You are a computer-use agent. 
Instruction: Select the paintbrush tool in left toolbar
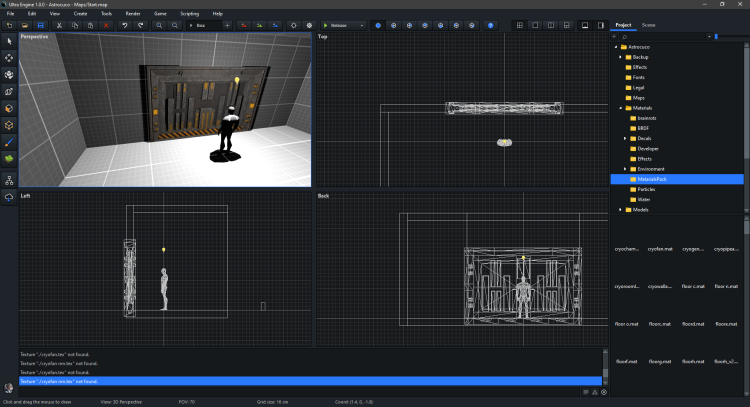[9, 141]
